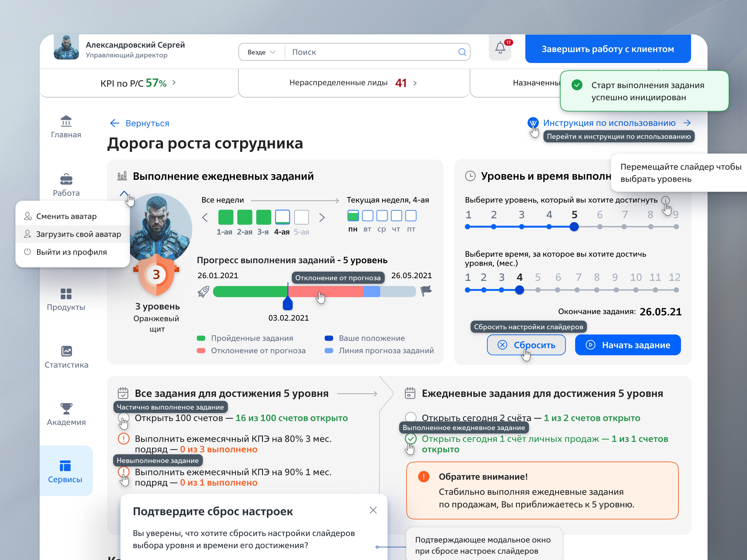Click info icon next to level selection
The image size is (747, 560).
665,200
